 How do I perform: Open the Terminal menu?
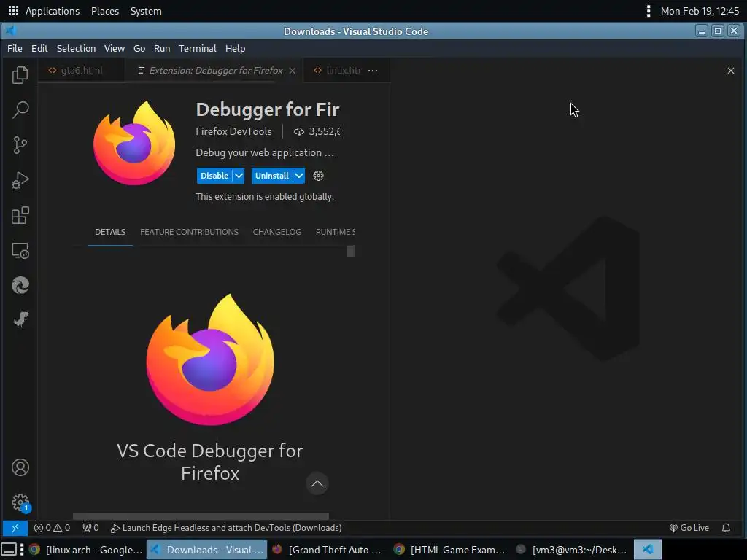coord(197,49)
